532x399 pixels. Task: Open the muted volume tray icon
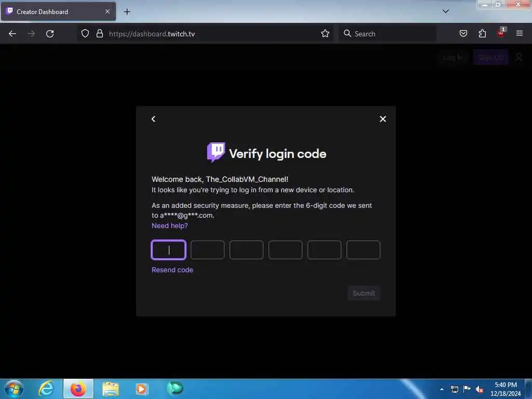click(480, 390)
